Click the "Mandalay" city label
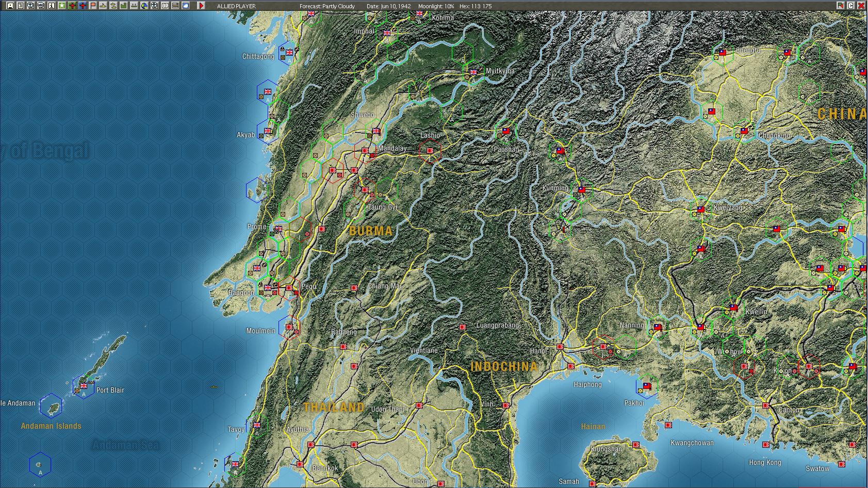Screen dimensions: 868x488 [392, 148]
